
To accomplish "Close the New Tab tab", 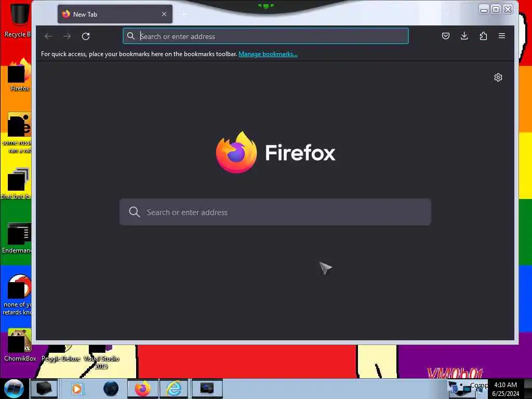I will click(x=164, y=14).
